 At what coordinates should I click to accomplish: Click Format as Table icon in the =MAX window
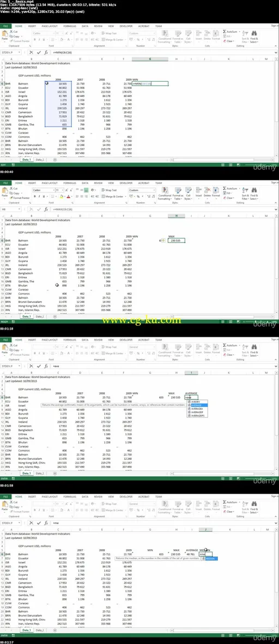(x=178, y=190)
